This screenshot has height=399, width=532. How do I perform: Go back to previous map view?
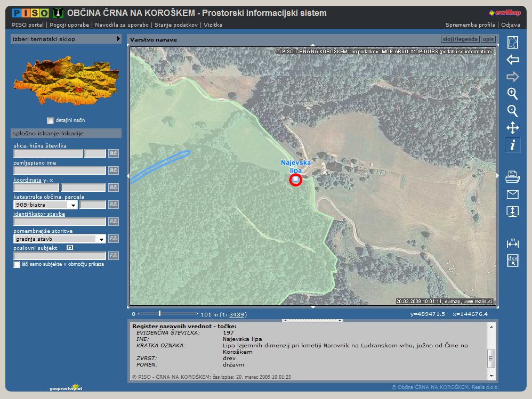(x=512, y=60)
